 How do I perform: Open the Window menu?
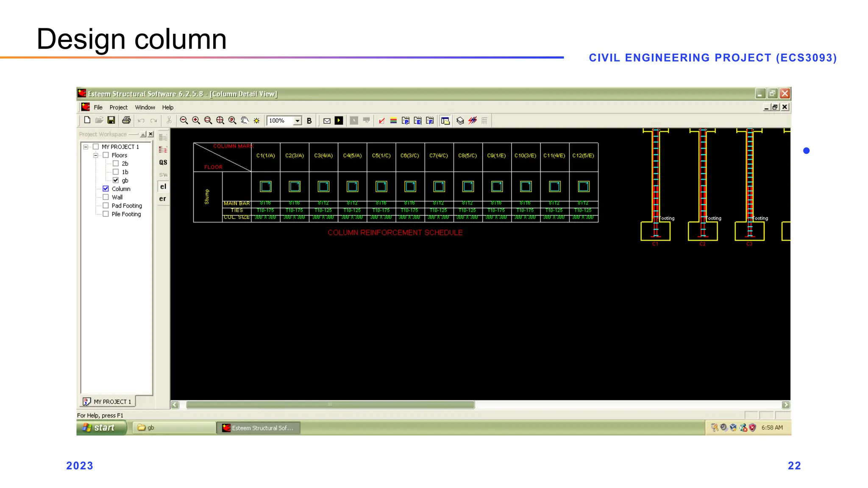coord(145,108)
